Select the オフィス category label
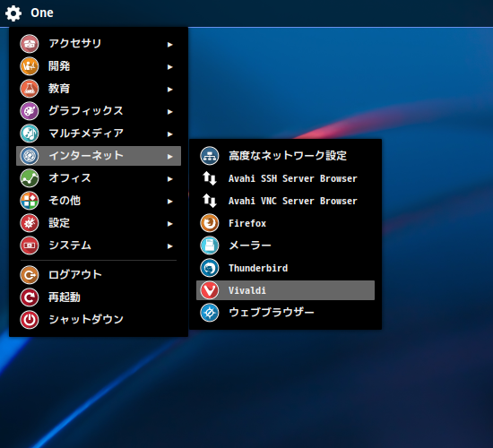The image size is (493, 448). [x=70, y=178]
